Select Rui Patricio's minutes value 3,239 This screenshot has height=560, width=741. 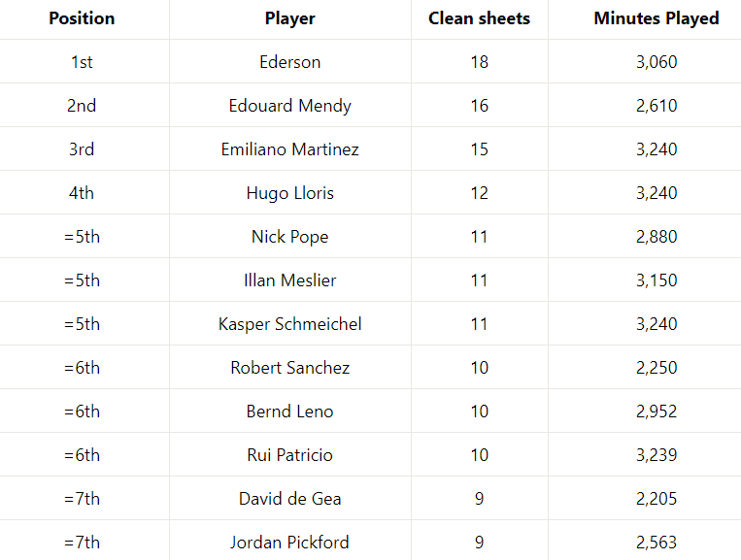(657, 455)
